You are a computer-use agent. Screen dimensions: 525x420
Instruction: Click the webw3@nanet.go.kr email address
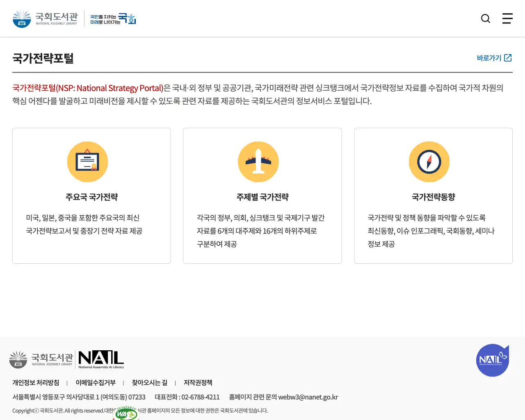tap(308, 397)
